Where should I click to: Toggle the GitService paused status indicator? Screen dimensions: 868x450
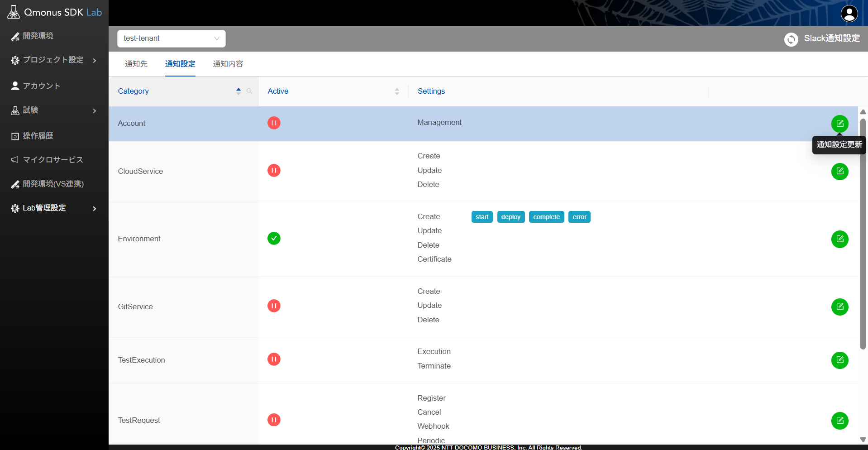point(274,306)
